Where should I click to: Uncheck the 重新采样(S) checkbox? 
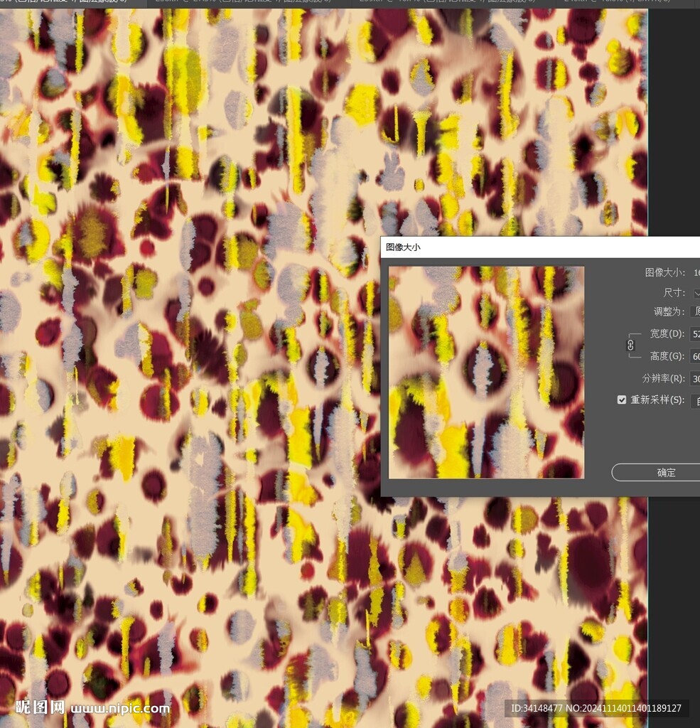pyautogui.click(x=622, y=400)
